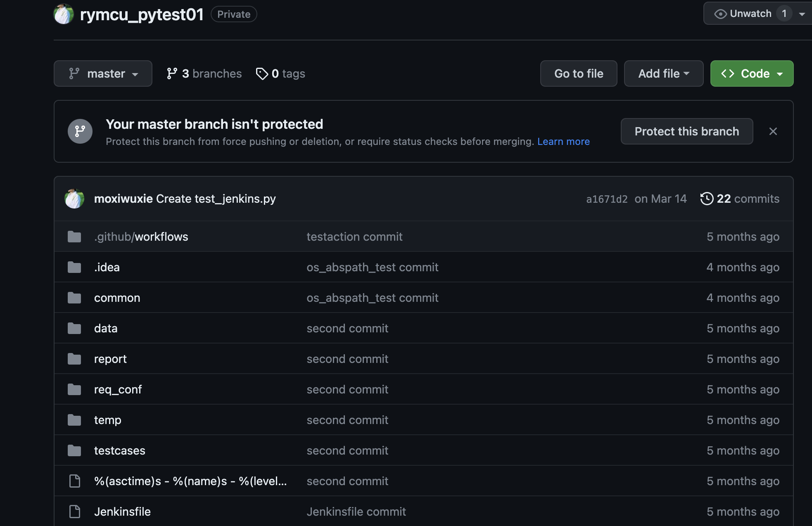Viewport: 812px width, 526px height.
Task: Click the tag icon next to 0 tags
Action: click(x=262, y=73)
